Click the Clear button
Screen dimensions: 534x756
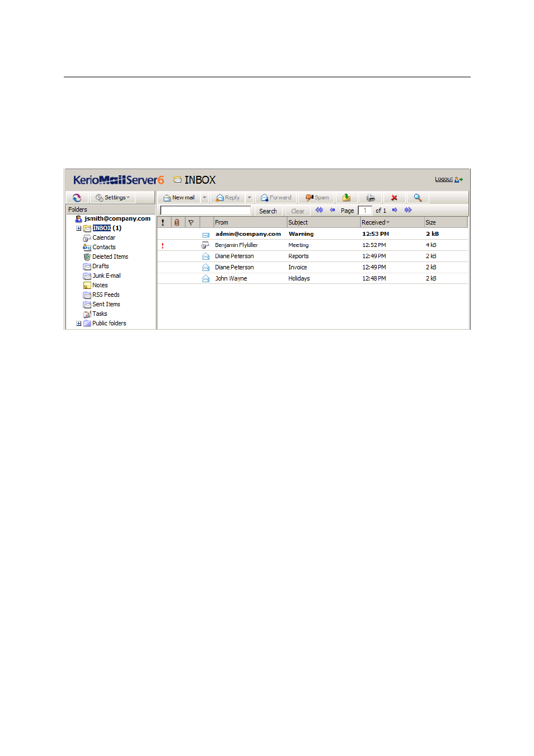coord(298,211)
